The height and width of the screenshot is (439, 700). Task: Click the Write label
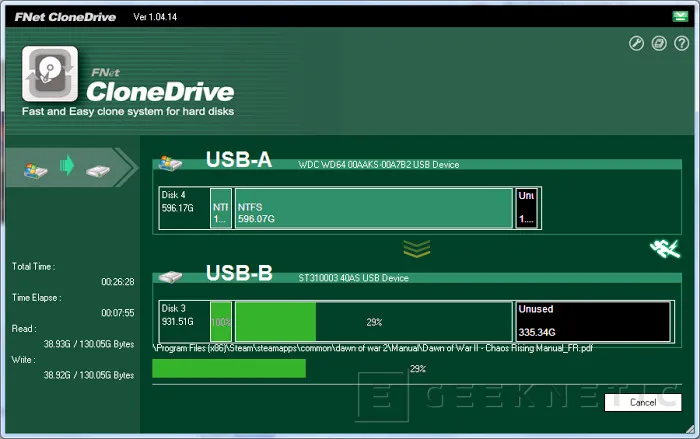24,360
